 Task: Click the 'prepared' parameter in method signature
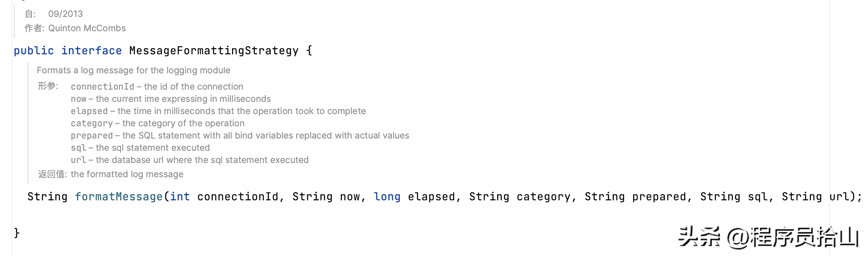click(659, 197)
